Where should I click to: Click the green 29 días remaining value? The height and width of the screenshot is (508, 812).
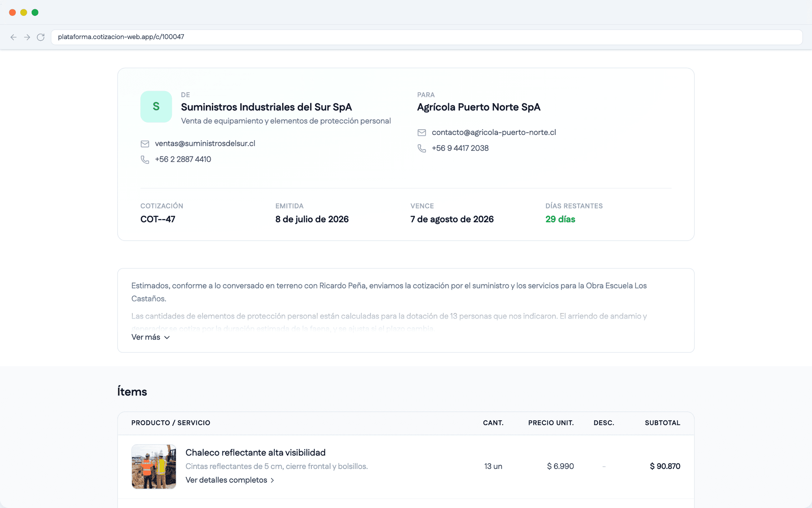coord(560,219)
